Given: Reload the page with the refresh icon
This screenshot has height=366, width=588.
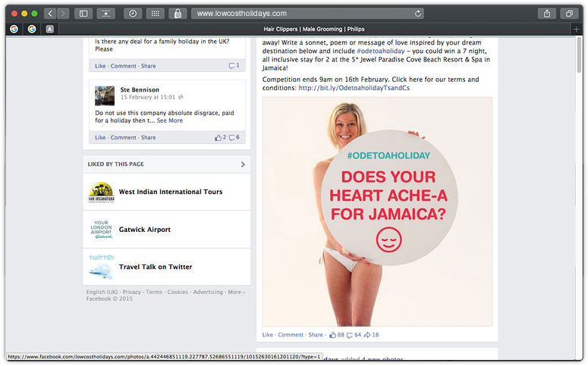Looking at the screenshot, I should 418,14.
